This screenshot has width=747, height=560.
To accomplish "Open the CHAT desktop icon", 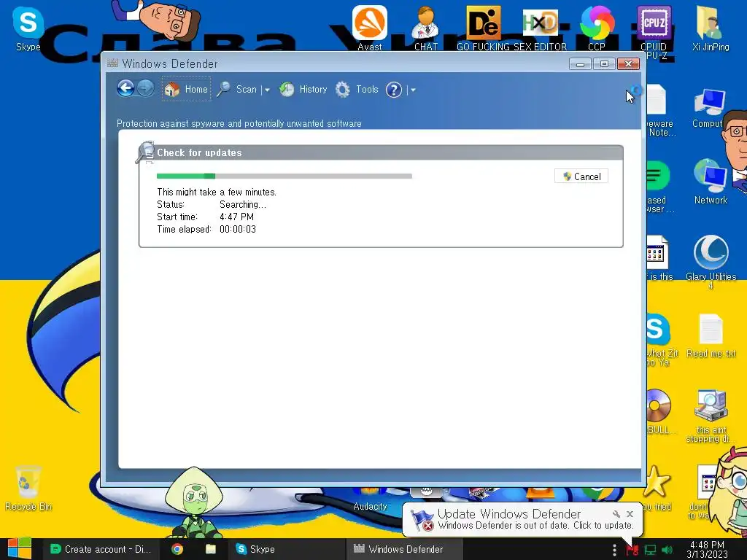I will 426,28.
